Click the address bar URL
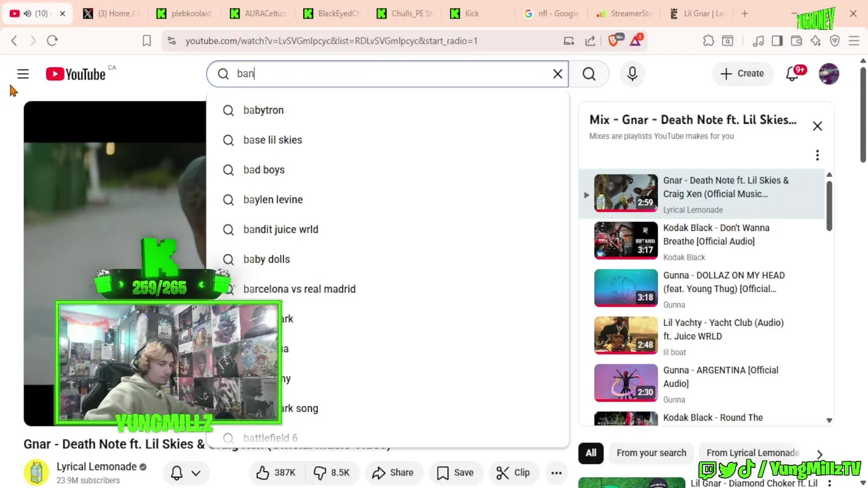 332,41
